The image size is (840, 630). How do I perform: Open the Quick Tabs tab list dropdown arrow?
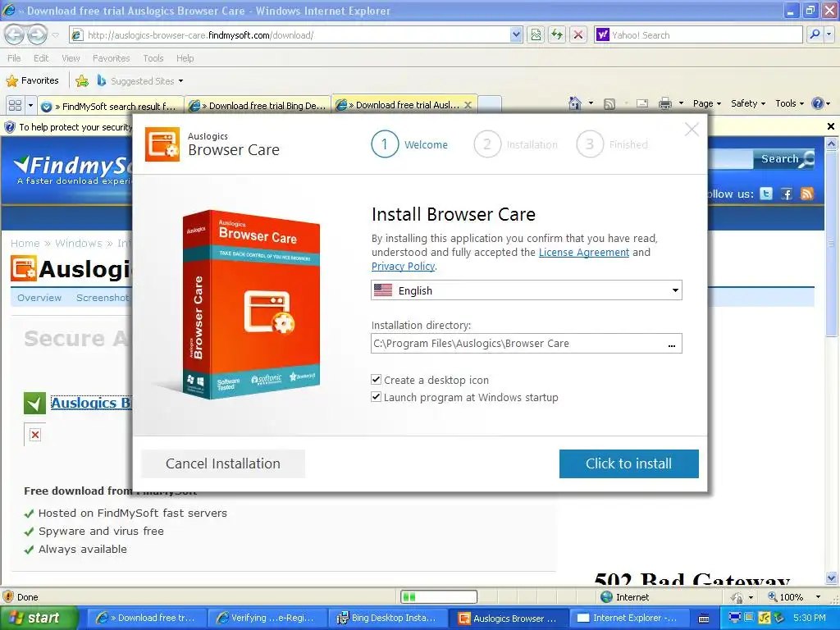(30, 105)
